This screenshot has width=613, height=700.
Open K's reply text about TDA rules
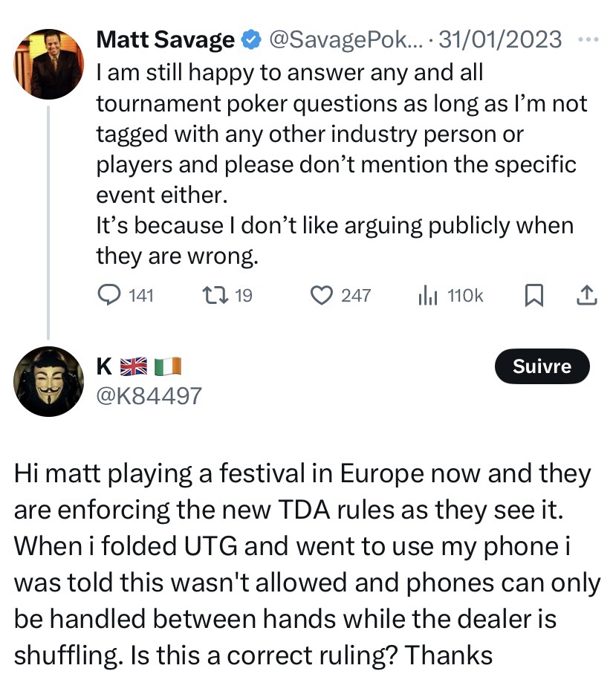pyautogui.click(x=306, y=565)
